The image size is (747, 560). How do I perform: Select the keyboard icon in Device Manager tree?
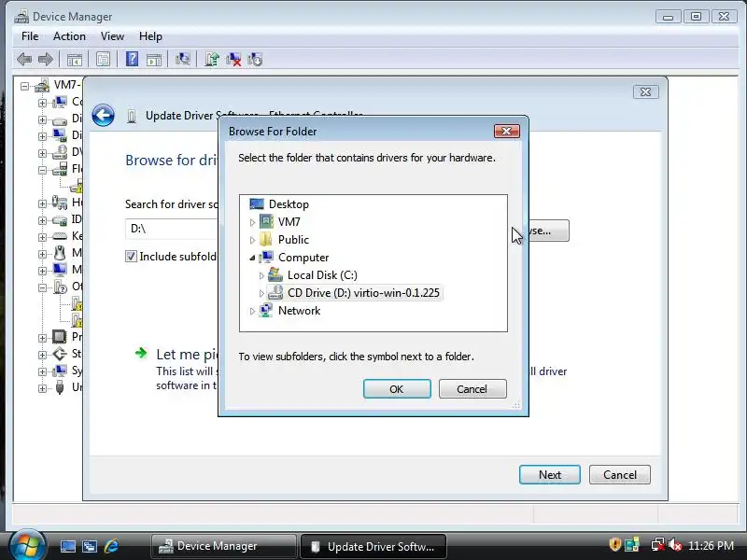coord(60,236)
